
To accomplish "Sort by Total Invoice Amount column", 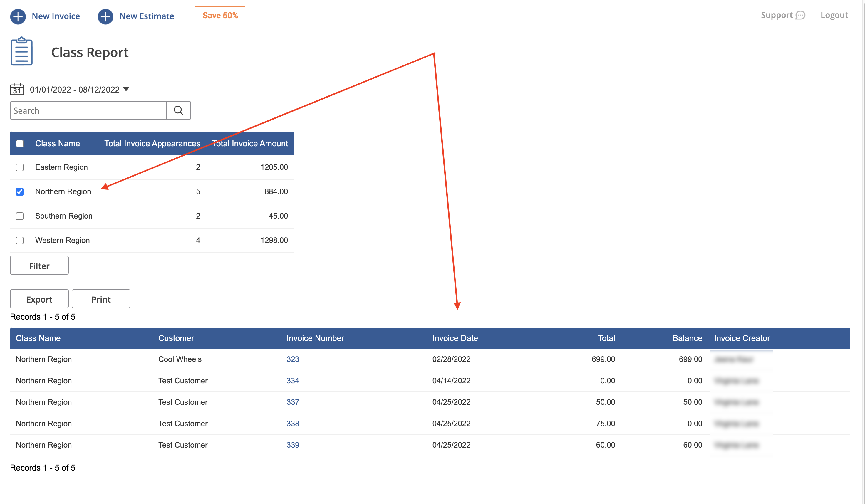I will click(250, 143).
